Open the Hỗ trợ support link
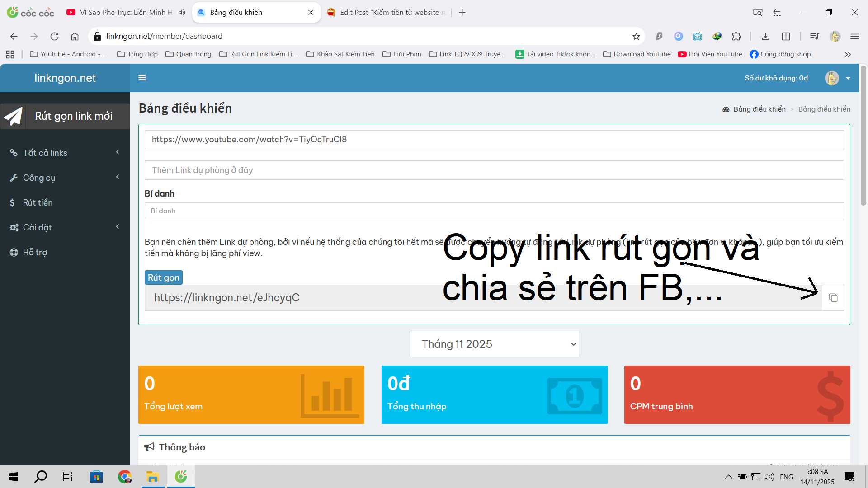The image size is (868, 488). (35, 252)
